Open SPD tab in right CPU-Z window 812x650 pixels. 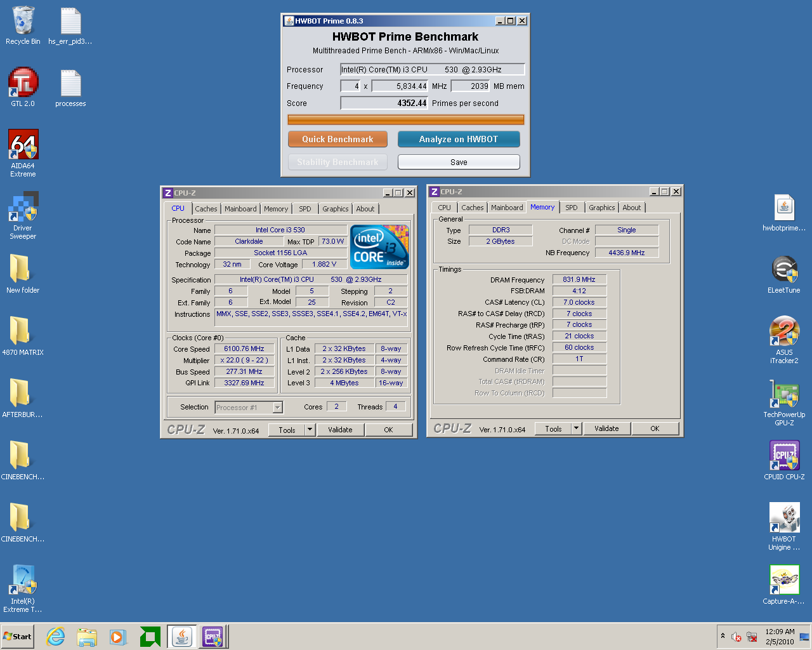pos(572,208)
